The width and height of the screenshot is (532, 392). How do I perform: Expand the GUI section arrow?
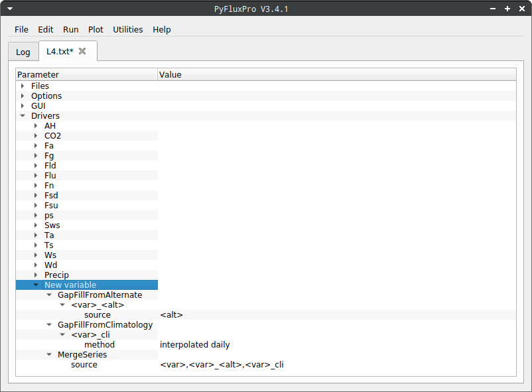[23, 106]
